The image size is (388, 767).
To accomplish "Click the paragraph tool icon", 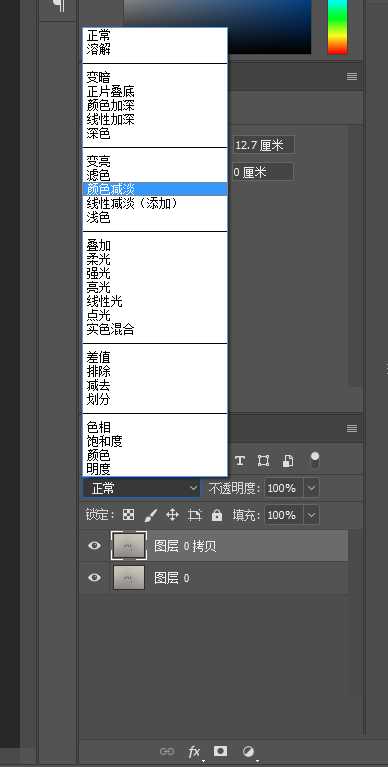I will (x=58, y=6).
